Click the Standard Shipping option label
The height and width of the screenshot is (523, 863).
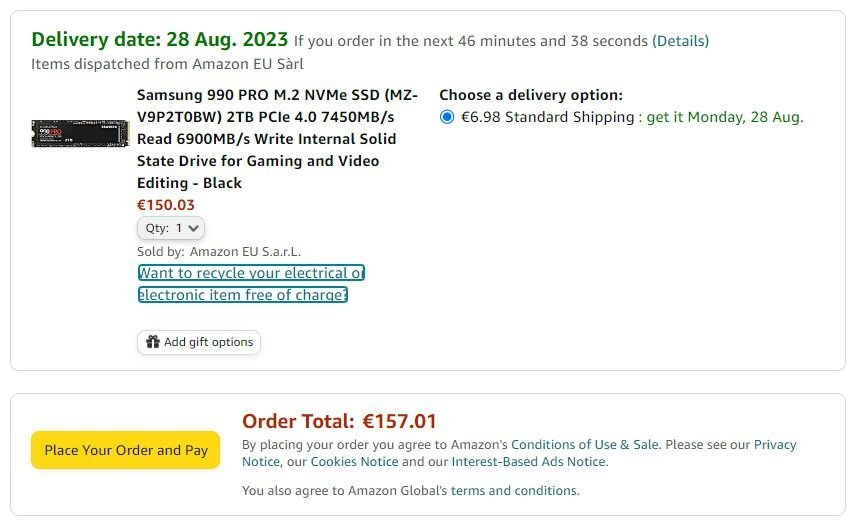tap(548, 117)
